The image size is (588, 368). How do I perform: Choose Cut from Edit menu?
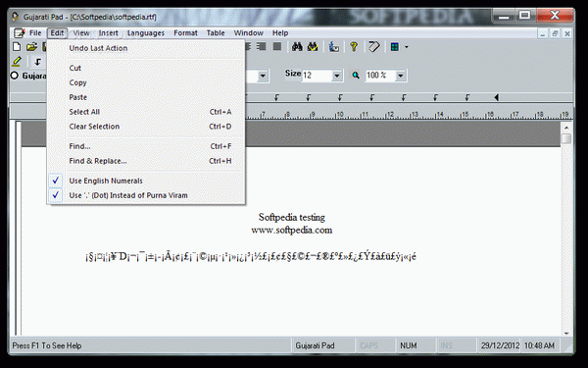[146, 68]
